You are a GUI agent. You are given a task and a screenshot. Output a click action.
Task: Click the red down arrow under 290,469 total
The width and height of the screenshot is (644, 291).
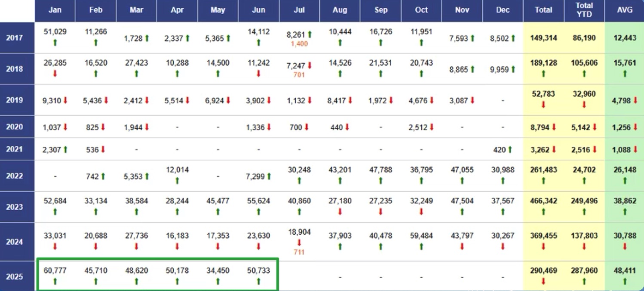(543, 282)
